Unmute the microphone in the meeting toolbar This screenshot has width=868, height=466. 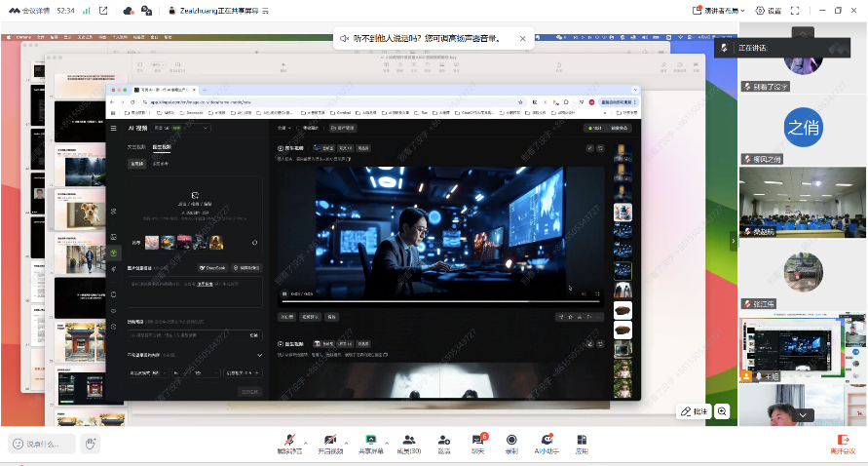coord(289,442)
